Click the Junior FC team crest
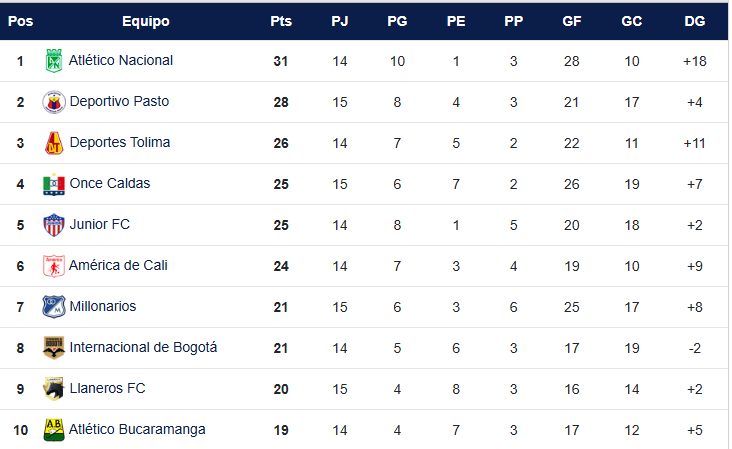 (x=54, y=225)
